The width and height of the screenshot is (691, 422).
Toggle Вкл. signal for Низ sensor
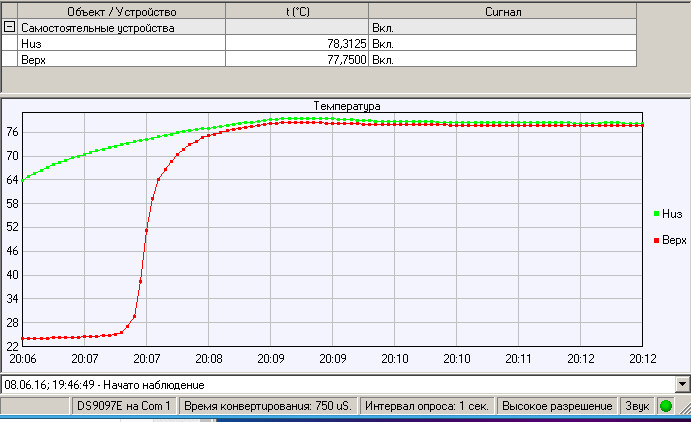pyautogui.click(x=383, y=44)
